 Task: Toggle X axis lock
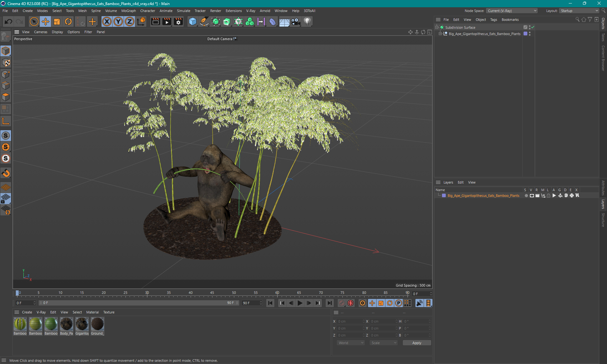tap(107, 21)
